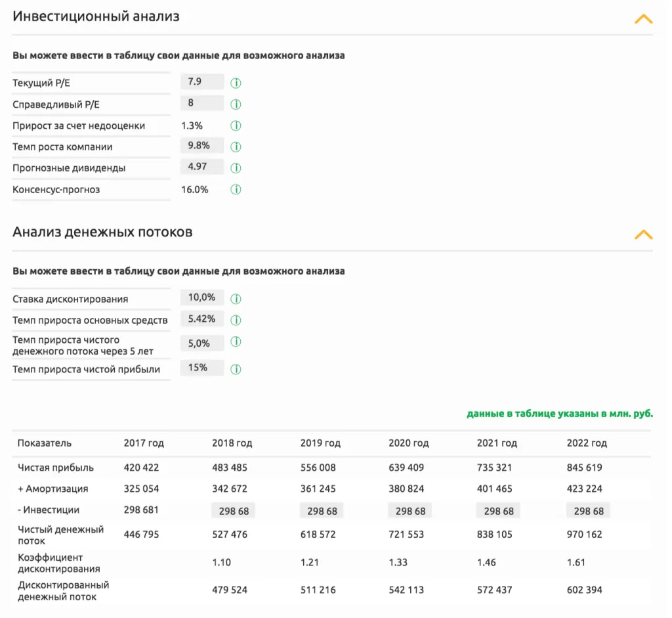Open info icon for Прирост за счет недооценки
This screenshot has width=672, height=618.
click(236, 125)
